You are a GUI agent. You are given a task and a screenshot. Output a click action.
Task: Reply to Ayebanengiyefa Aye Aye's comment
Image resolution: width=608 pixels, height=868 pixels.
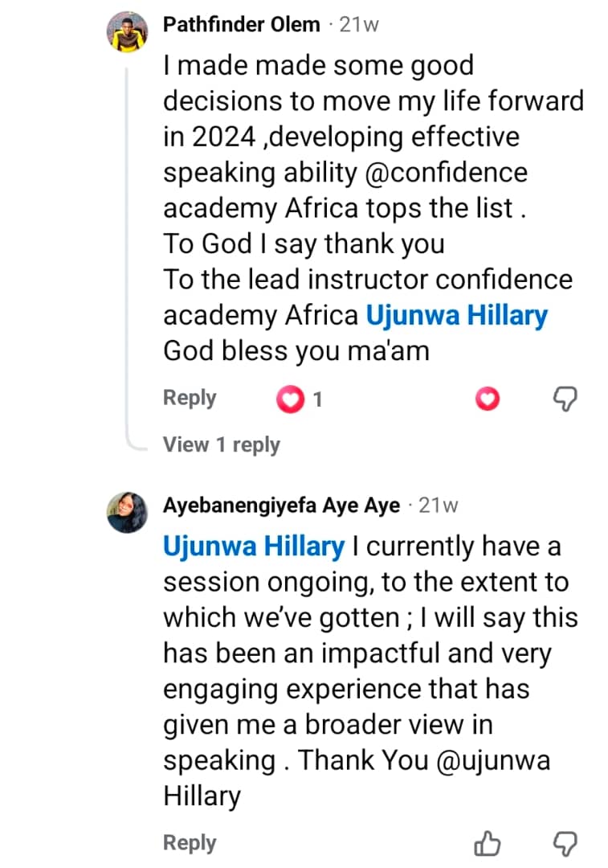tap(190, 842)
